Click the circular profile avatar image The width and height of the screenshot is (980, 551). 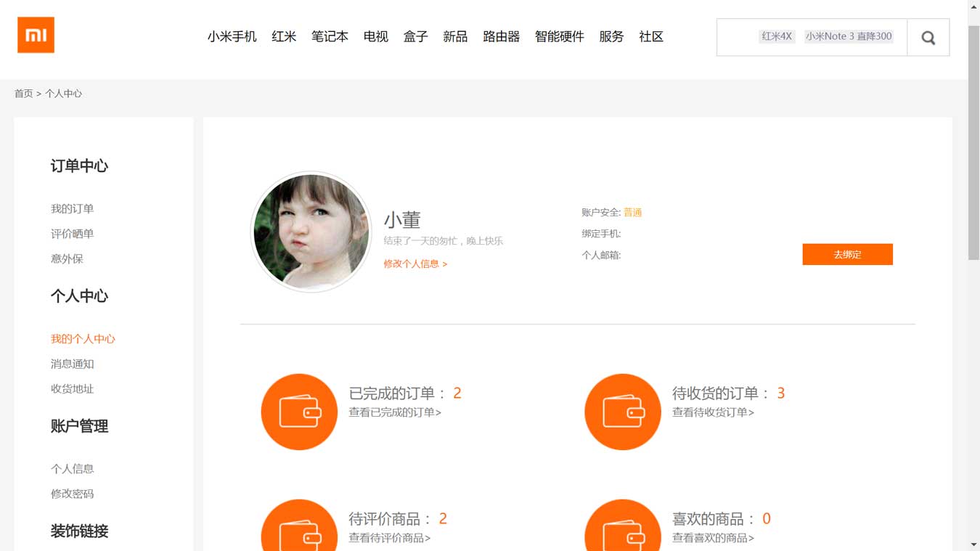point(311,232)
